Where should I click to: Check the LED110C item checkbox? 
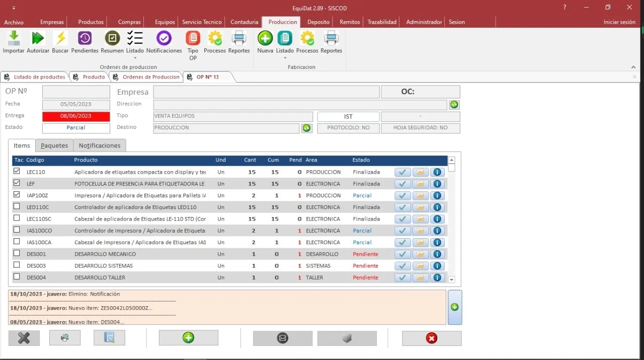click(x=17, y=206)
